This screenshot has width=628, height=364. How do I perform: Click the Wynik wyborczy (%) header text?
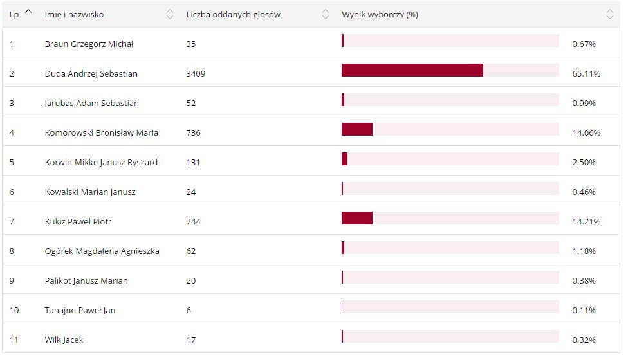pyautogui.click(x=380, y=14)
